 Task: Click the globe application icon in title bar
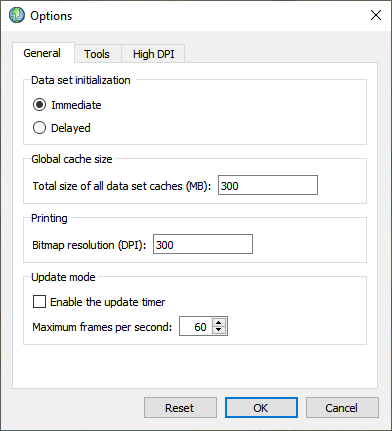17,15
